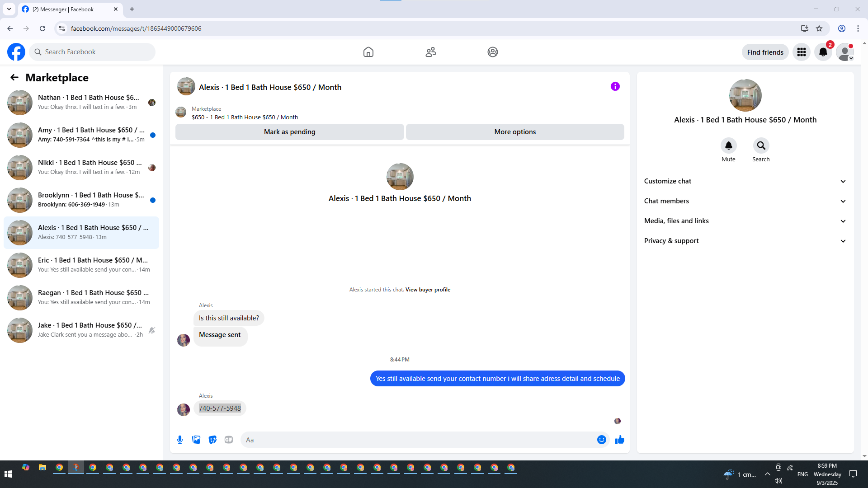The height and width of the screenshot is (488, 868).
Task: Open the browser tab search dropdown
Action: 9,9
